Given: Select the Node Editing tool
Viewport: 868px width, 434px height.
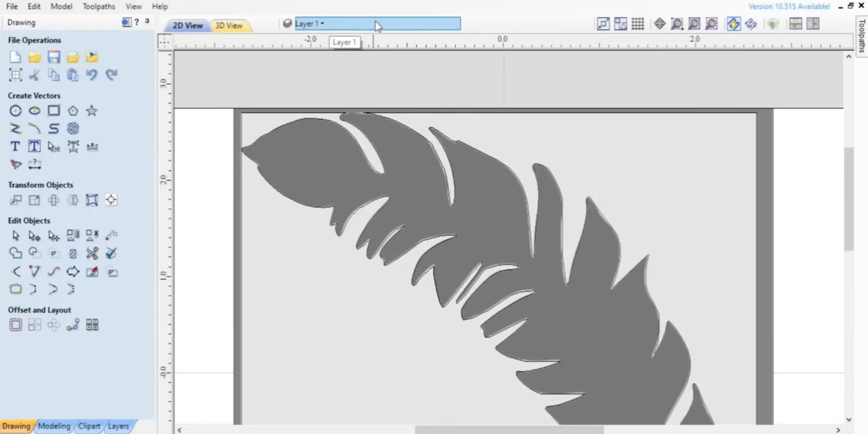Looking at the screenshot, I should [x=34, y=235].
